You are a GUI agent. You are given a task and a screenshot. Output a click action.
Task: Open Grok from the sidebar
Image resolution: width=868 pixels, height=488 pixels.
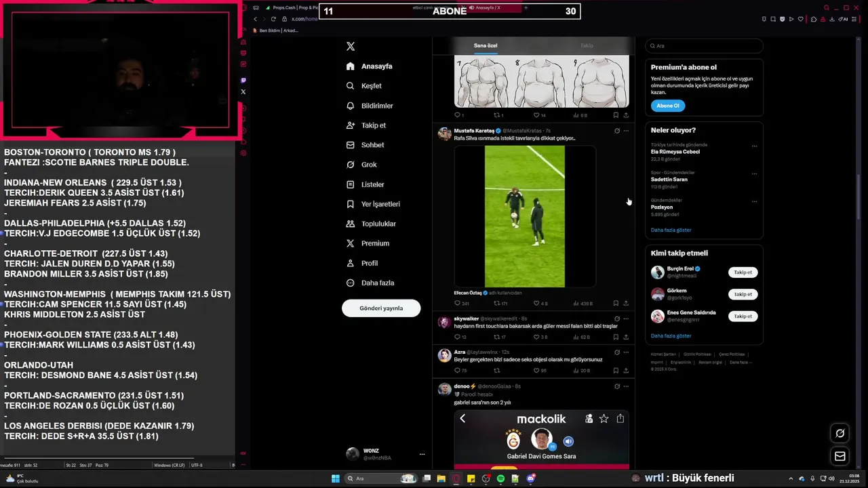(x=361, y=165)
